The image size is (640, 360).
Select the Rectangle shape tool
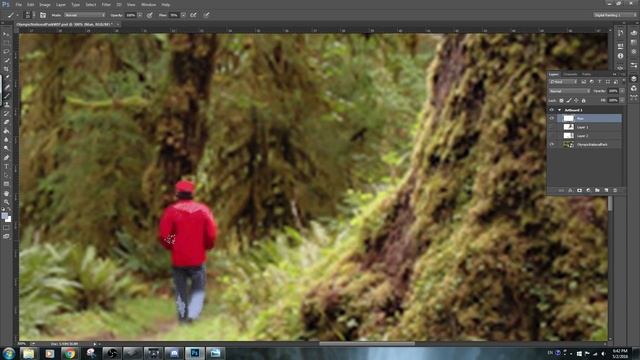click(6, 184)
